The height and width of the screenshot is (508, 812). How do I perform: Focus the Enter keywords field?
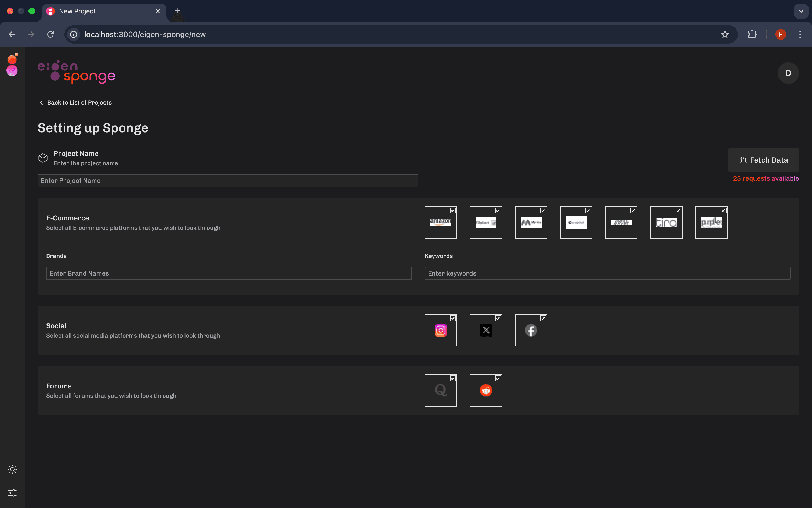pyautogui.click(x=607, y=273)
